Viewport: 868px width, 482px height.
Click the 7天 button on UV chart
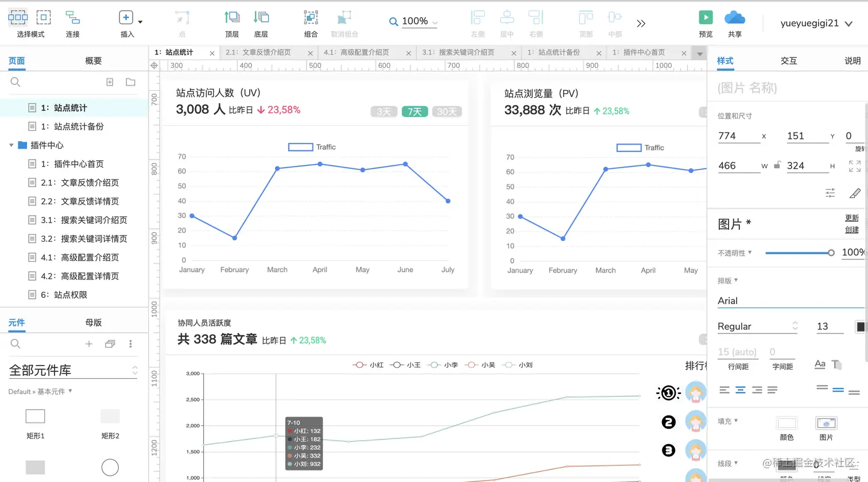tap(415, 111)
